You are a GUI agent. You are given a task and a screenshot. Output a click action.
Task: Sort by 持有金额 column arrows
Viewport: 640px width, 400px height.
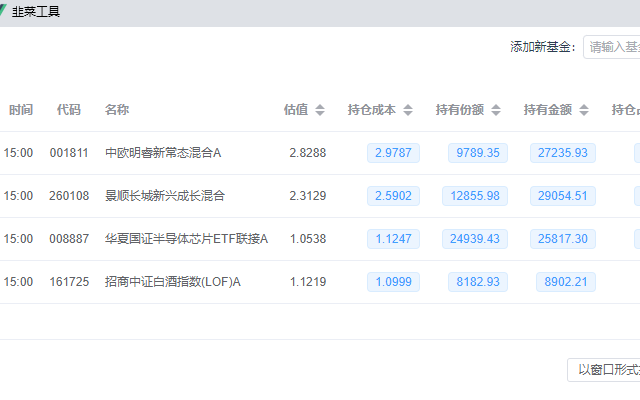pyautogui.click(x=584, y=110)
